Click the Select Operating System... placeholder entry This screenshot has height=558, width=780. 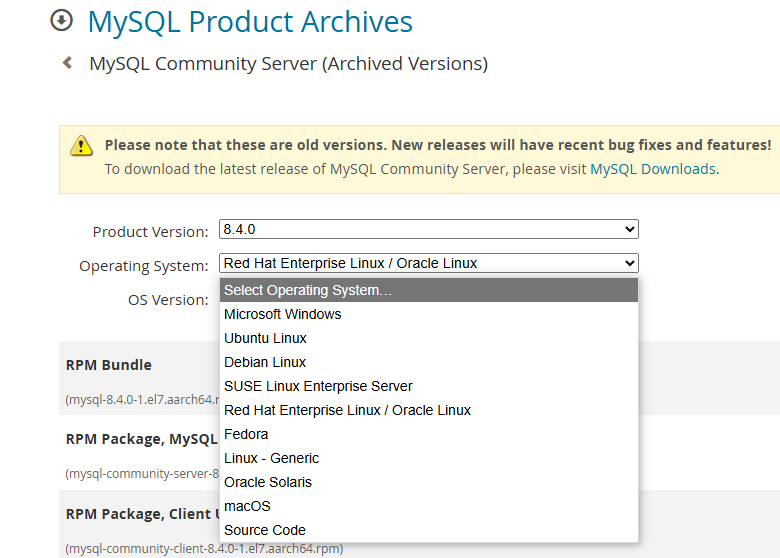[x=308, y=290]
